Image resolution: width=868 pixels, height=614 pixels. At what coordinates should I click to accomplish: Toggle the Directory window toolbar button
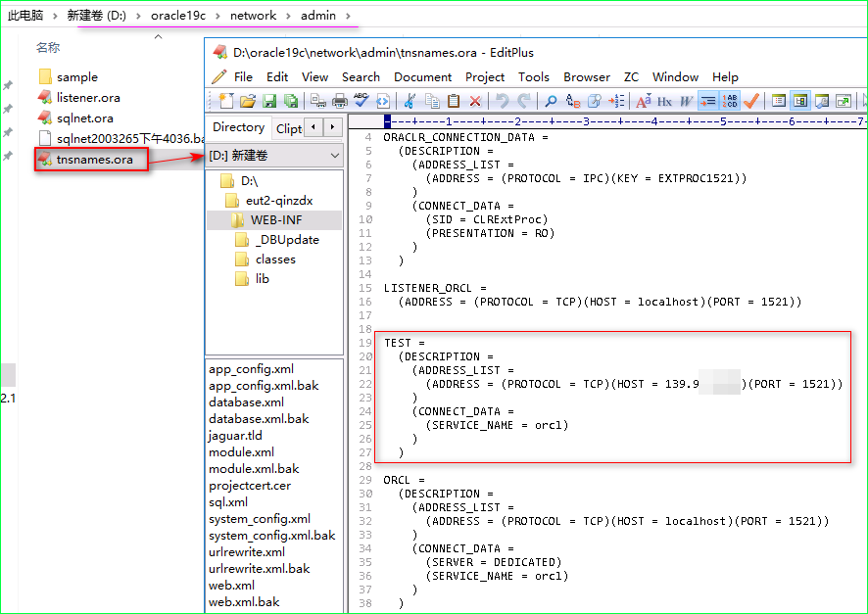pos(799,101)
